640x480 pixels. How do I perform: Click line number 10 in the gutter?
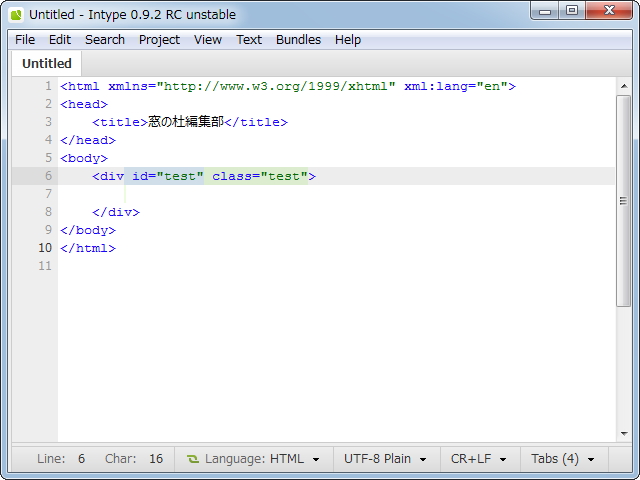45,248
